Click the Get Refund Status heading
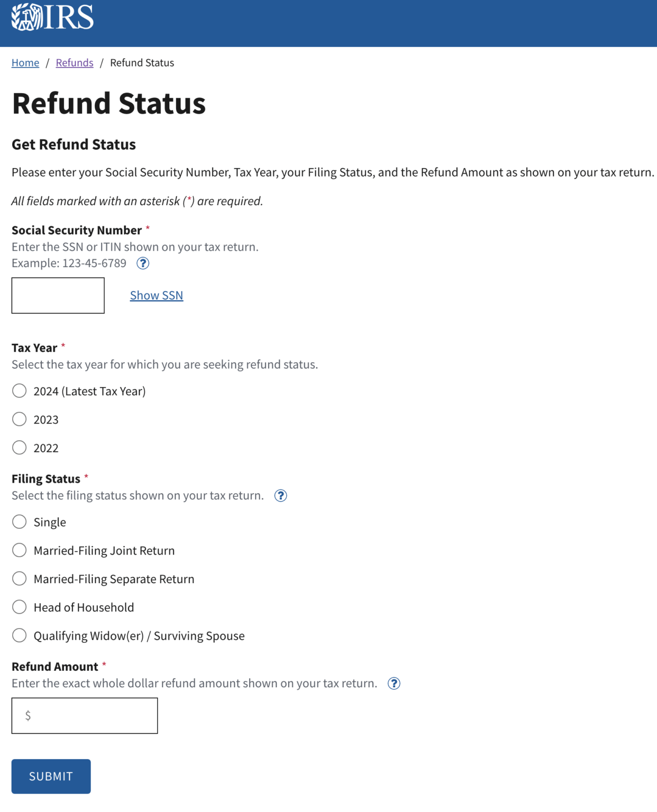This screenshot has height=812, width=657. point(74,144)
